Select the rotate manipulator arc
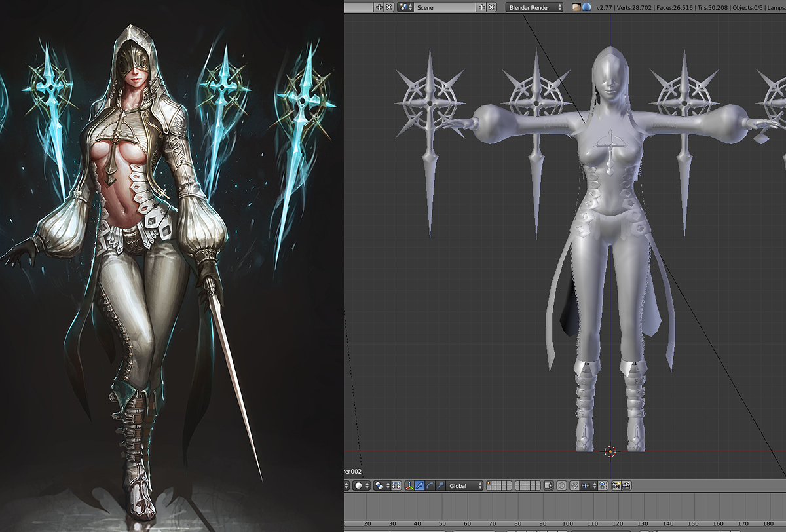Screen dimensions: 786x532 pyautogui.click(x=430, y=485)
